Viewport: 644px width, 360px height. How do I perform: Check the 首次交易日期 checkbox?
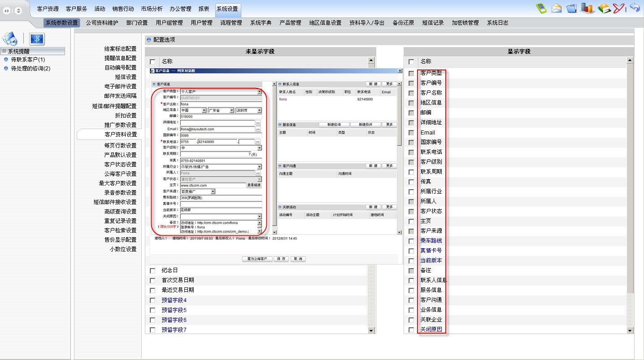pos(152,281)
